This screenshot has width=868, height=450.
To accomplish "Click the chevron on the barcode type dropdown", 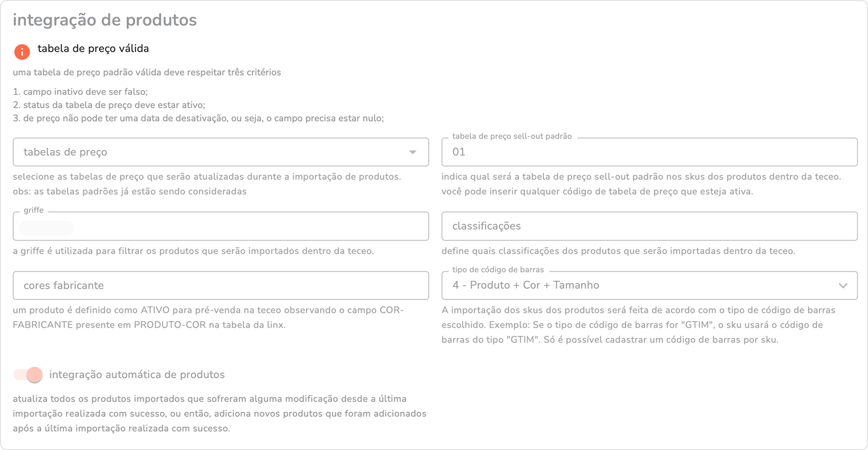I will pyautogui.click(x=843, y=285).
